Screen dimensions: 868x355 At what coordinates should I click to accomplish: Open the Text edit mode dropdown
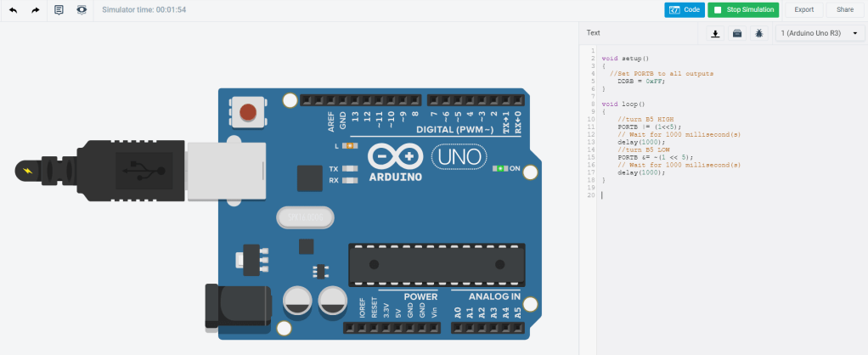point(594,33)
